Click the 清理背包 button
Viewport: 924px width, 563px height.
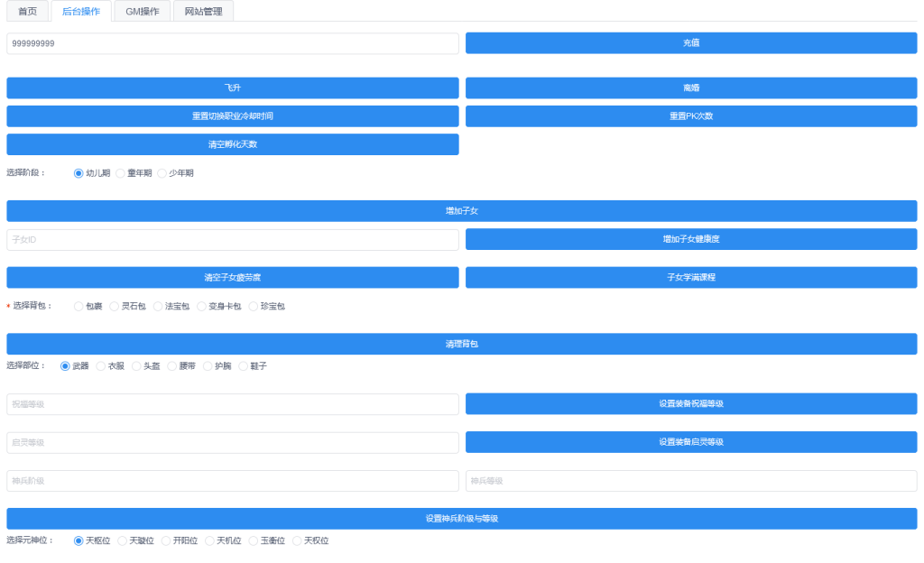(x=461, y=344)
